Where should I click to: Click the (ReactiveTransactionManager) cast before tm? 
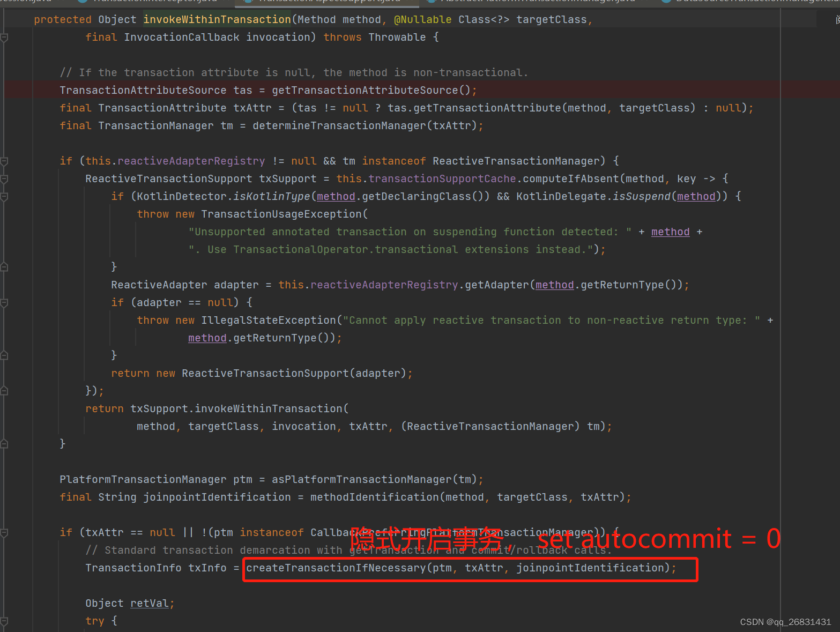490,427
